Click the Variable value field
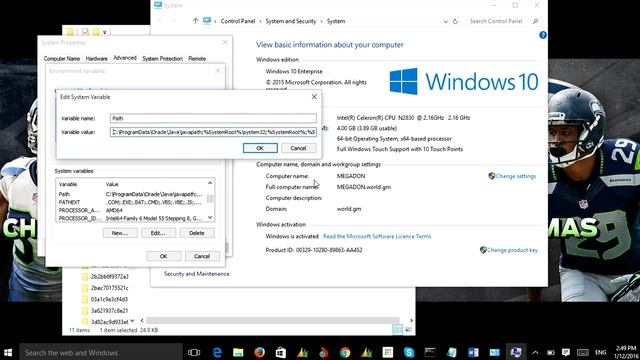This screenshot has height=360, width=640. click(213, 132)
